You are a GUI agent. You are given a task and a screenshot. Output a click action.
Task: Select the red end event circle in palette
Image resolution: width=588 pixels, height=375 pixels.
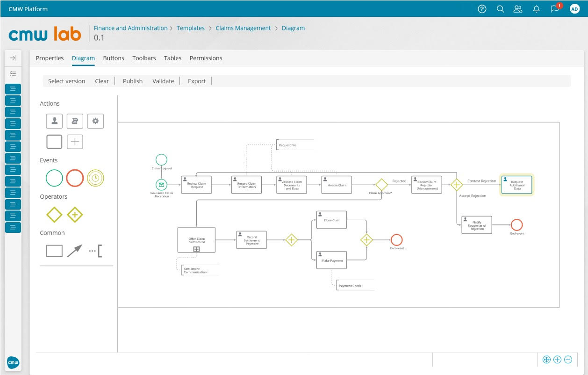pos(75,178)
